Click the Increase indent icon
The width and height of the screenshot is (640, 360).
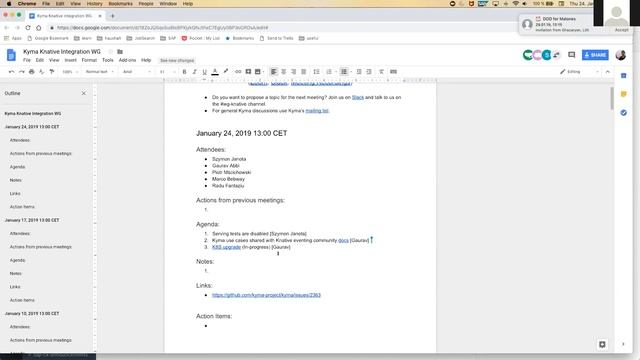[x=369, y=72]
